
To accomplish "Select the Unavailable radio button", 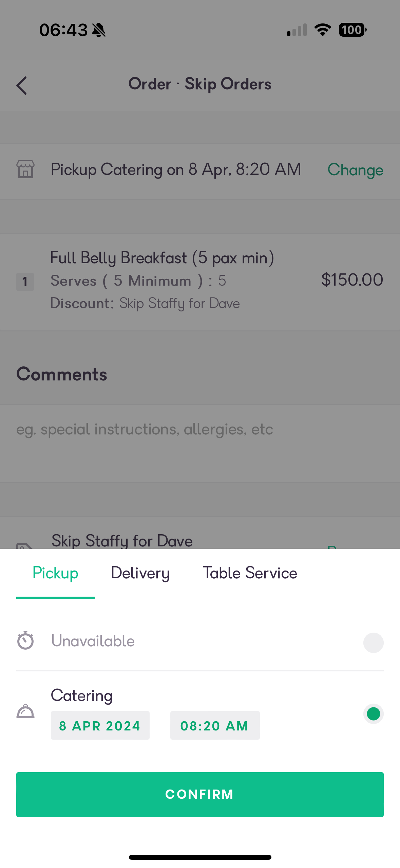I will (373, 643).
